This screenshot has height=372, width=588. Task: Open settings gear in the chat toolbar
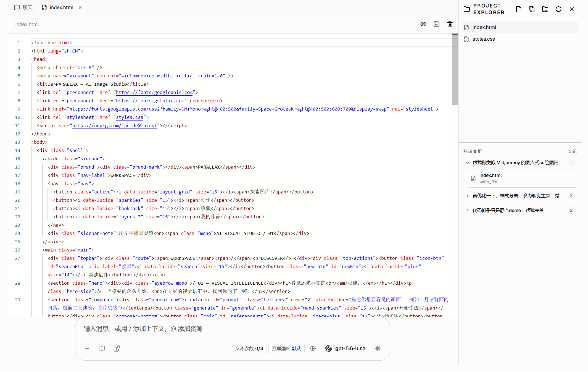point(313,349)
